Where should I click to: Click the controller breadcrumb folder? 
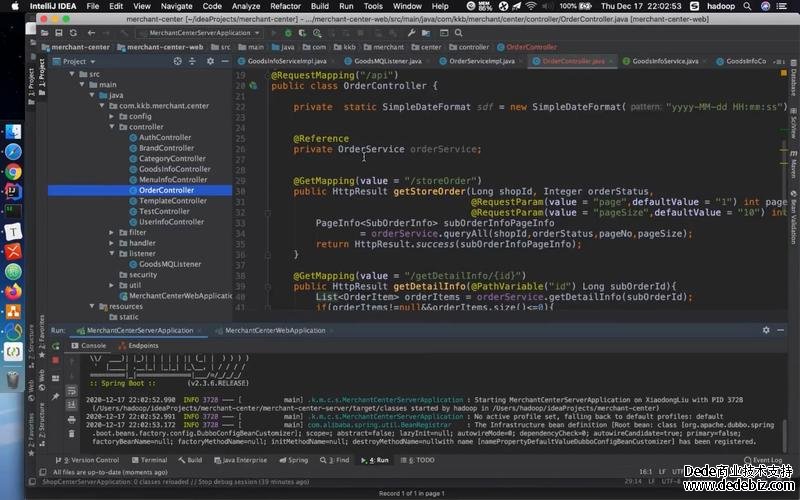pyautogui.click(x=469, y=47)
